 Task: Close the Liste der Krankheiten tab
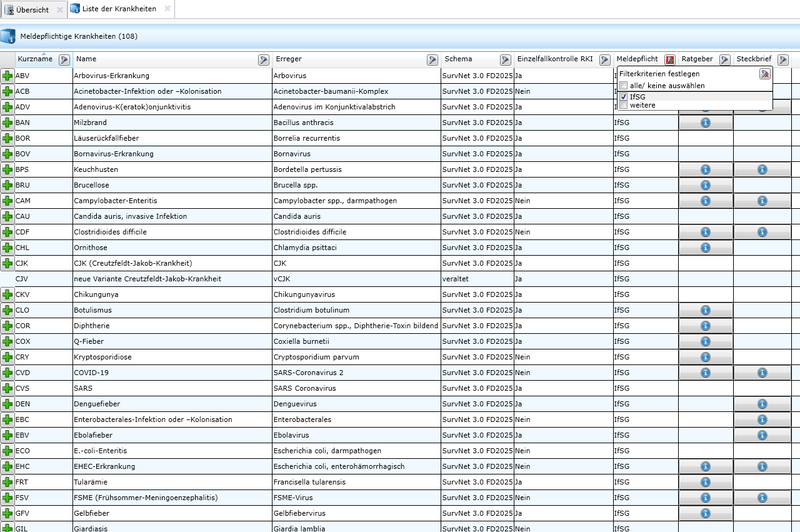coord(167,9)
